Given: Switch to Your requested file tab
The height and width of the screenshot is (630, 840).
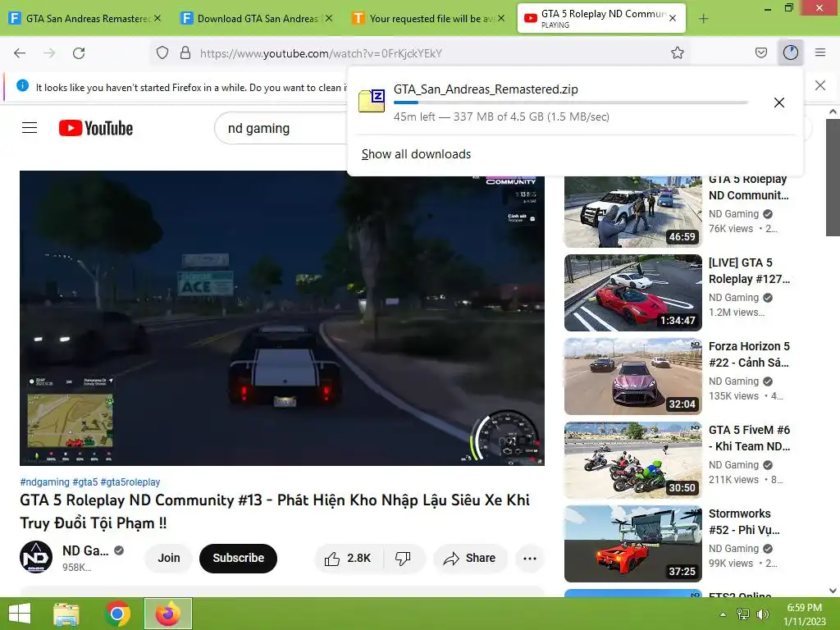Looking at the screenshot, I should [428, 18].
